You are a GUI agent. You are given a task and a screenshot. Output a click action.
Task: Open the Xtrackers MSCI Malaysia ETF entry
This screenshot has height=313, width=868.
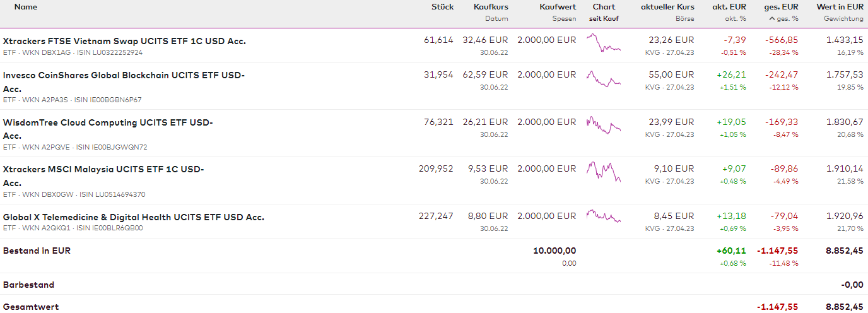(103, 169)
